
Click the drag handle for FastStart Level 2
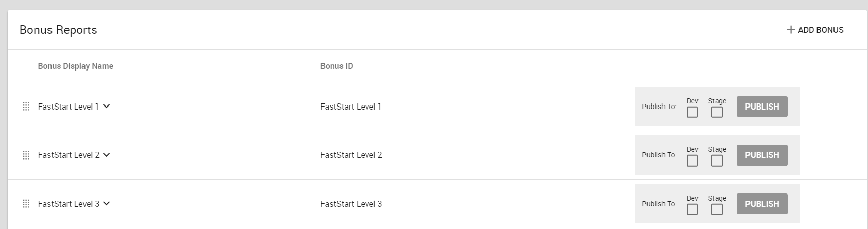tap(26, 155)
